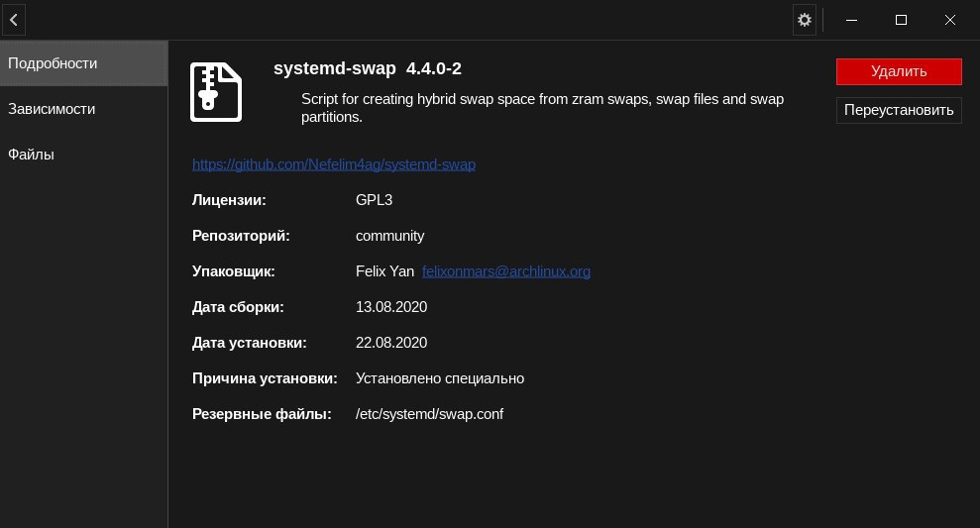This screenshot has width=980, height=528.
Task: Click the felixonmars@archlinux.org email link
Action: click(x=506, y=271)
